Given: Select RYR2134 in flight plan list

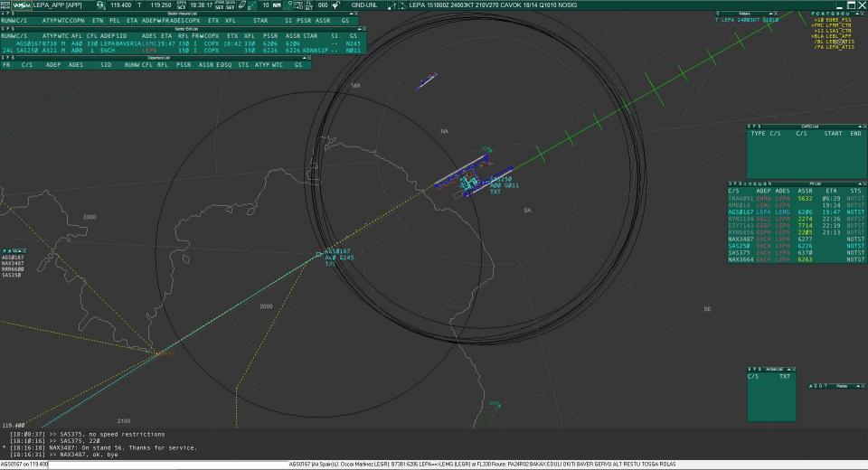Looking at the screenshot, I should pyautogui.click(x=796, y=219).
